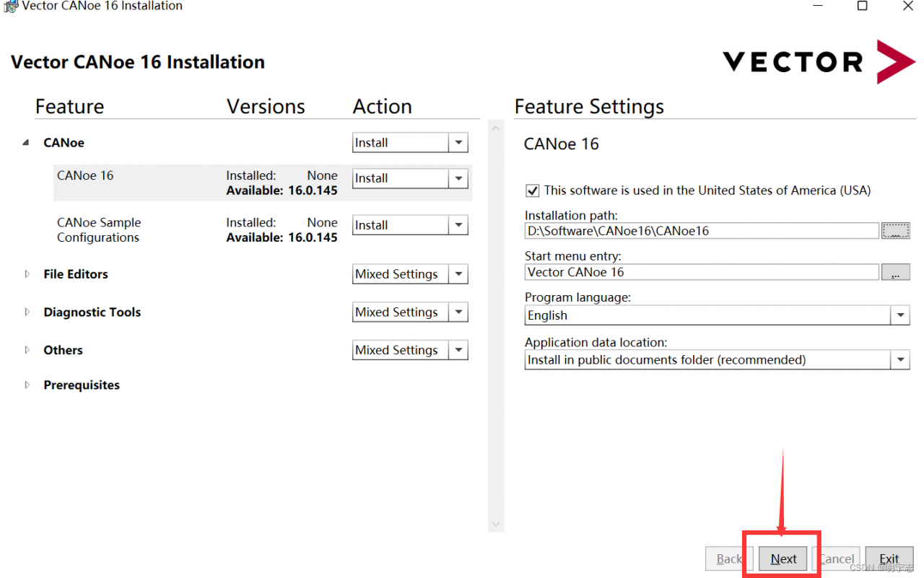This screenshot has width=924, height=578.
Task: Open the Diagnostic Tools action dropdown
Action: click(458, 312)
